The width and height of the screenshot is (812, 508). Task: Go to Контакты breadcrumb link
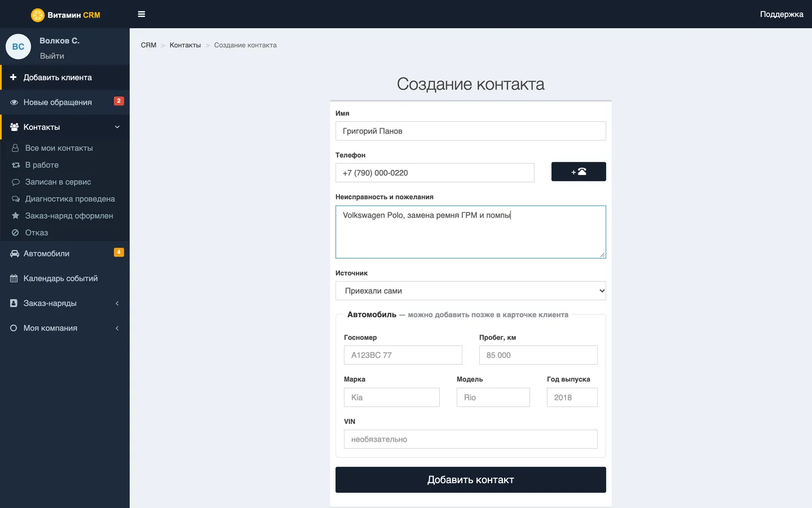[185, 45]
